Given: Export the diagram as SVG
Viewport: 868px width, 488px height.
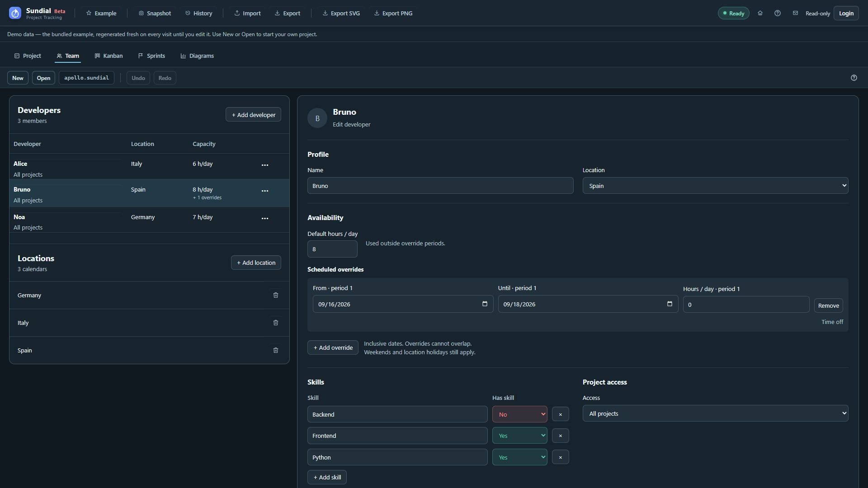Looking at the screenshot, I should (x=341, y=13).
